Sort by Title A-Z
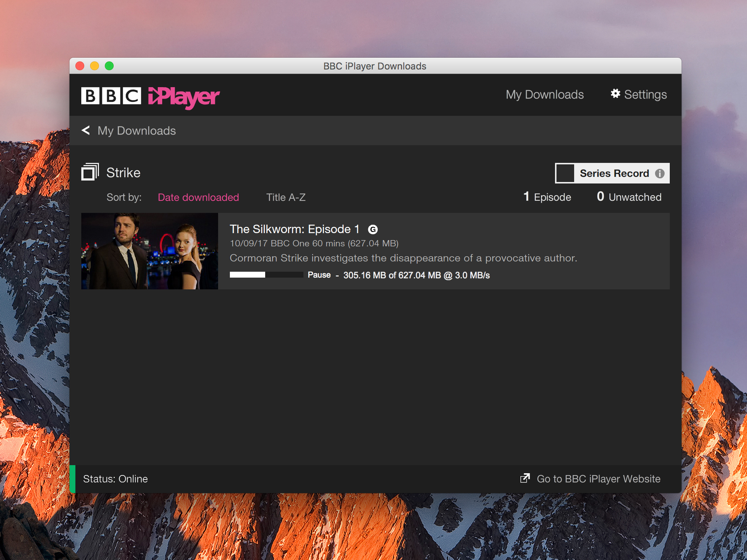 pos(286,197)
